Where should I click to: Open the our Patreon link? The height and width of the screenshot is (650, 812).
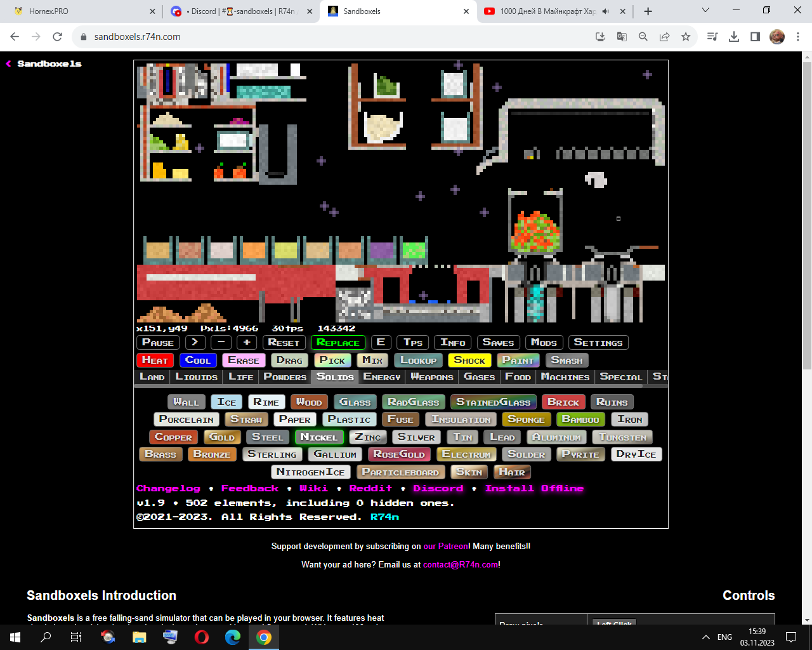click(445, 546)
